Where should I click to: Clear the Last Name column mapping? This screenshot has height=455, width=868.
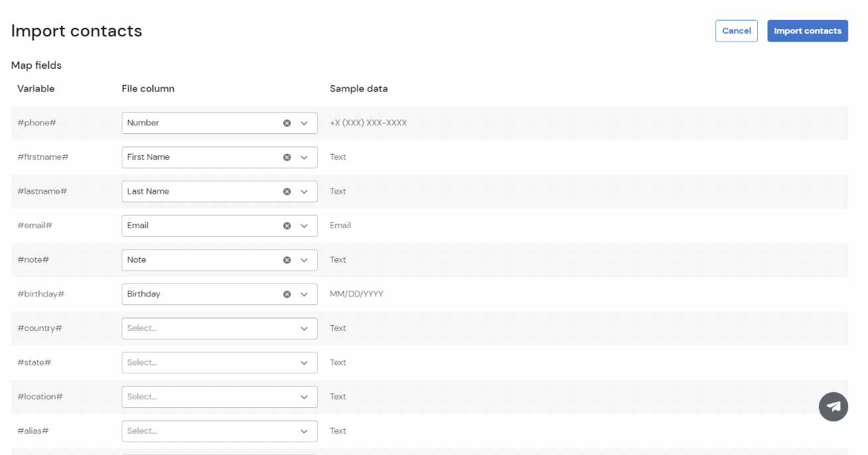[287, 191]
